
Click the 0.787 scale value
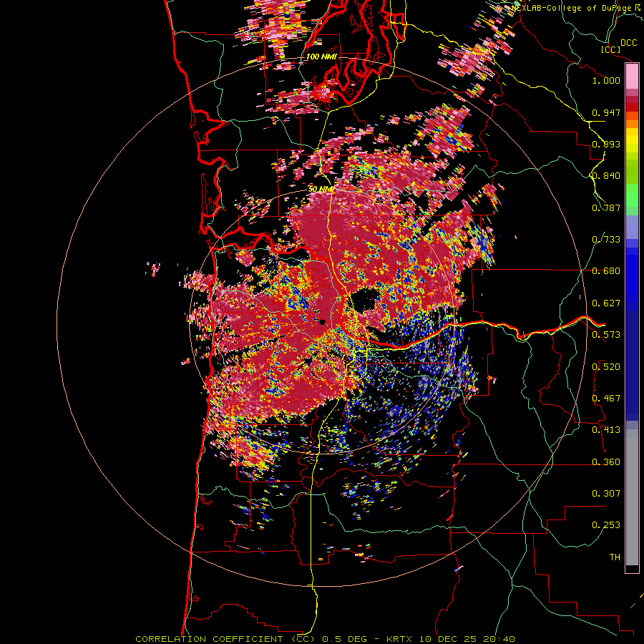[x=606, y=208]
